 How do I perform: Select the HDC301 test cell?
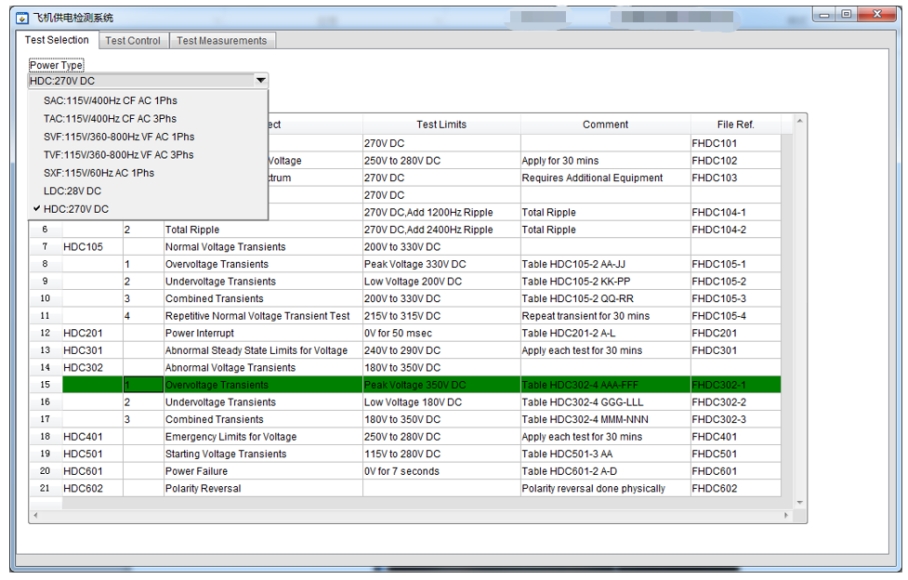[x=93, y=350]
